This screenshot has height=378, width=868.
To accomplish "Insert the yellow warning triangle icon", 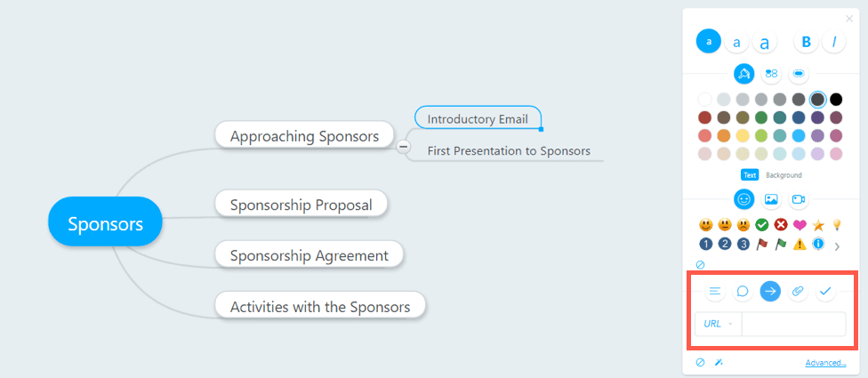I will point(799,245).
